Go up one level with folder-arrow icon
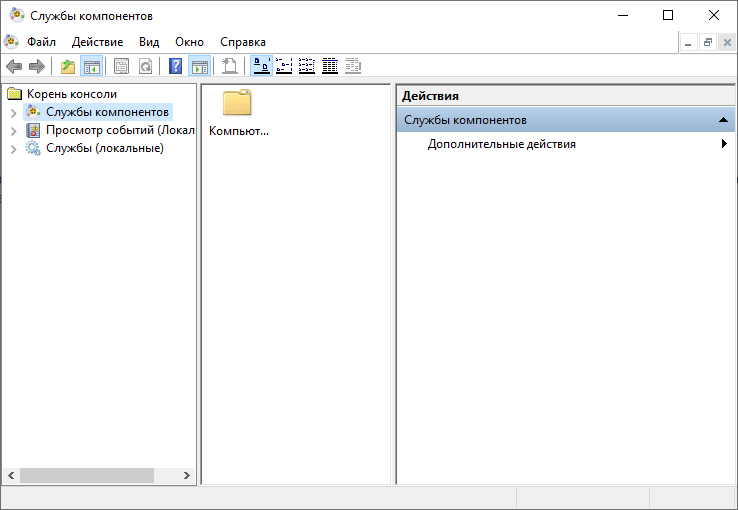This screenshot has width=738, height=510. tap(68, 66)
